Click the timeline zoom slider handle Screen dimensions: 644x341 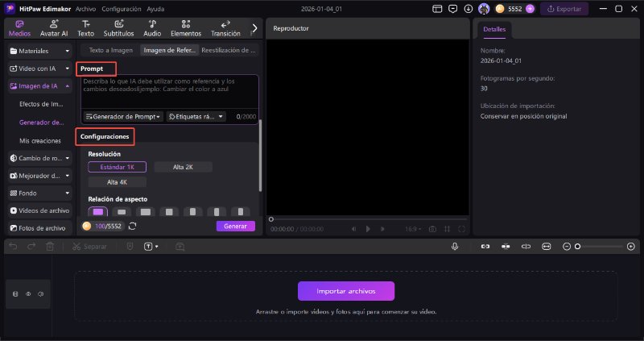click(577, 246)
